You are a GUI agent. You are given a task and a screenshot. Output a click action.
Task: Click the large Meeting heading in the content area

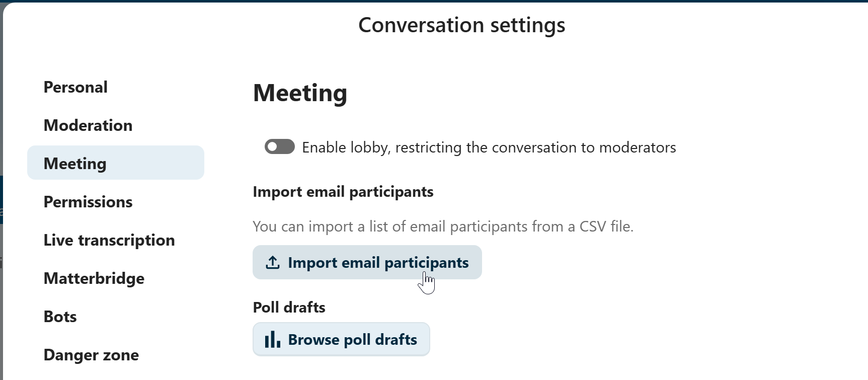300,93
